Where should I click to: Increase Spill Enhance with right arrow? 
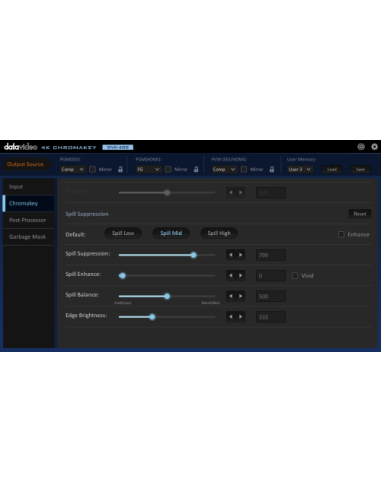[x=240, y=276]
